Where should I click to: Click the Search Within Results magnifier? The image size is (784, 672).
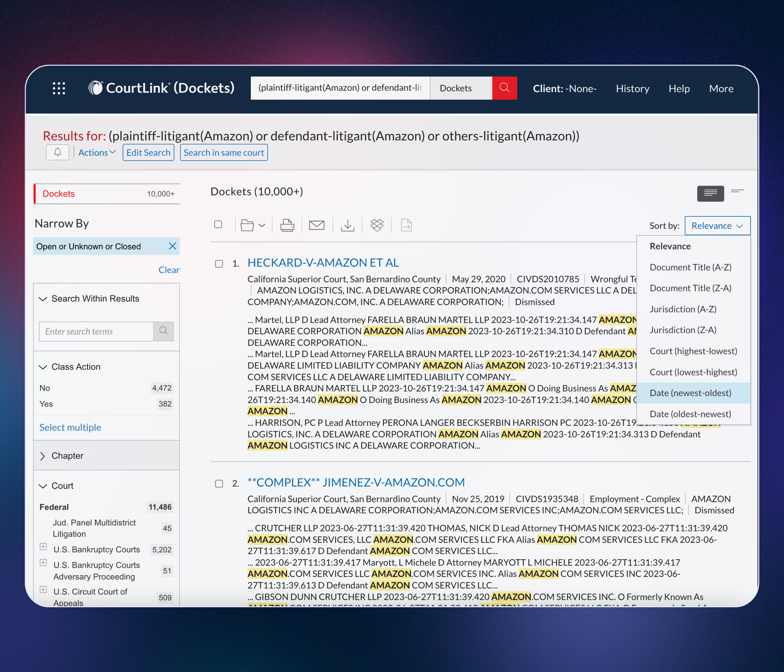click(164, 331)
